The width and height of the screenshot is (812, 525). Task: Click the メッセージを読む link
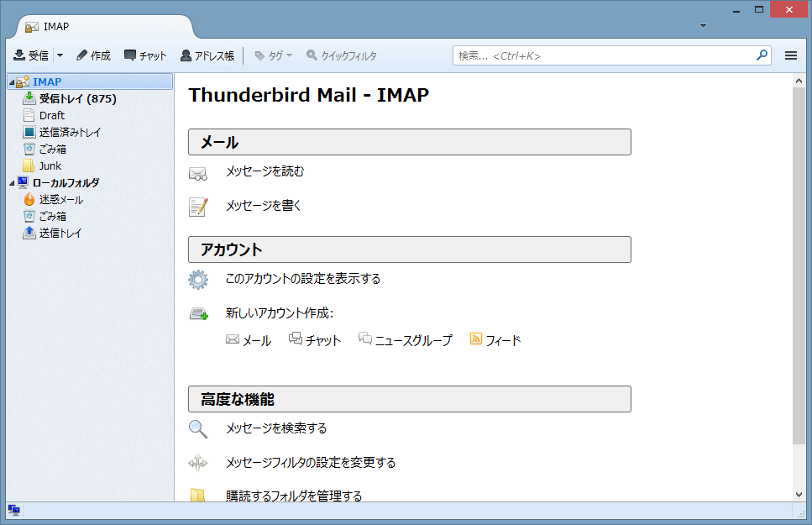click(x=265, y=171)
